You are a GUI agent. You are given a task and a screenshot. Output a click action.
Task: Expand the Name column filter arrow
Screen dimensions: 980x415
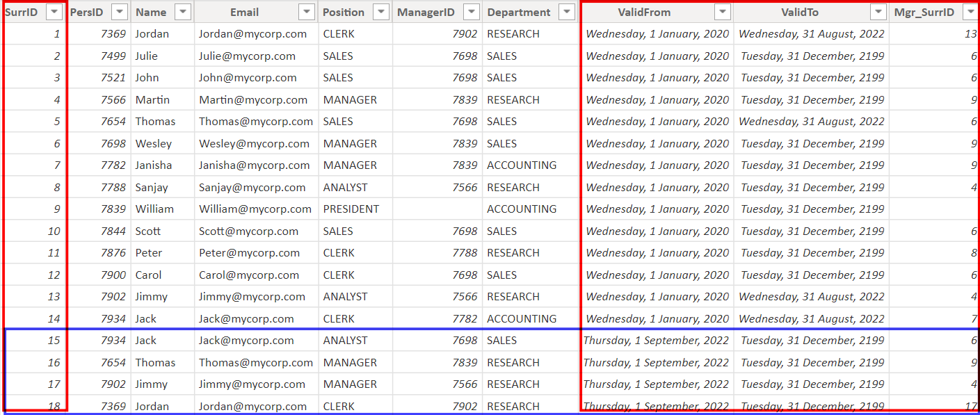pyautogui.click(x=183, y=12)
